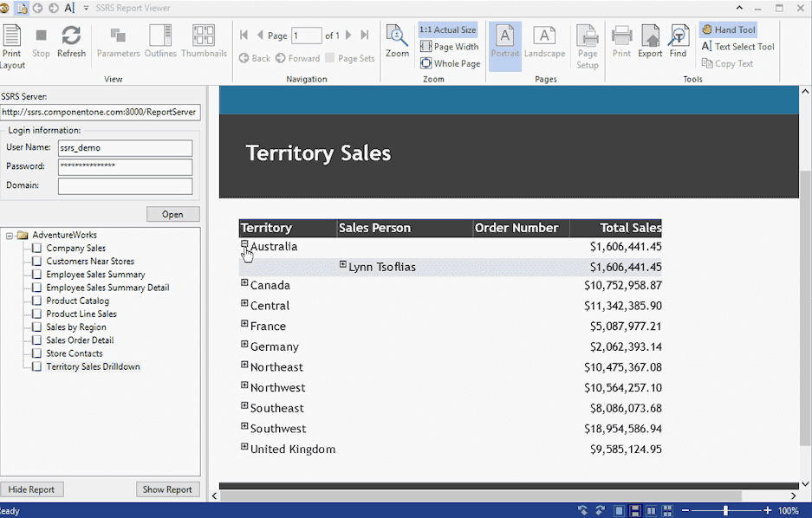
Task: Click the Forward navigation button
Action: [298, 58]
